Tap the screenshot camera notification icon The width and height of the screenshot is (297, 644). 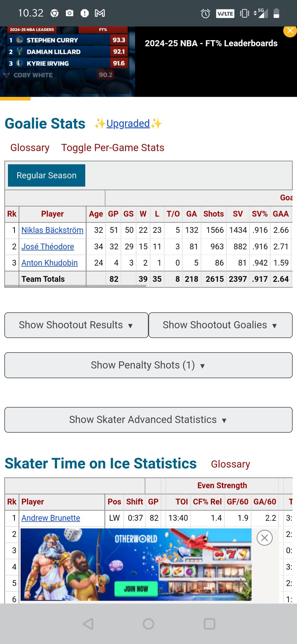[x=70, y=13]
